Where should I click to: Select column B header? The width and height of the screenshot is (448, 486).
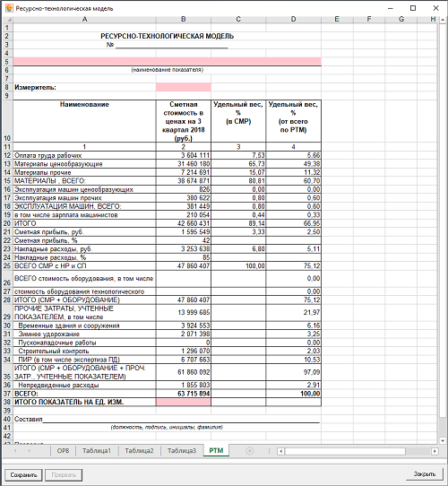184,19
